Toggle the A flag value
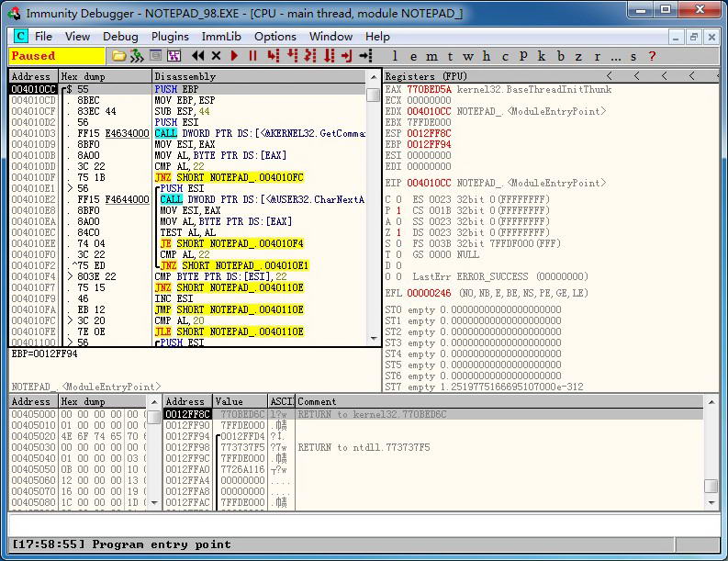The image size is (728, 561). pos(398,221)
